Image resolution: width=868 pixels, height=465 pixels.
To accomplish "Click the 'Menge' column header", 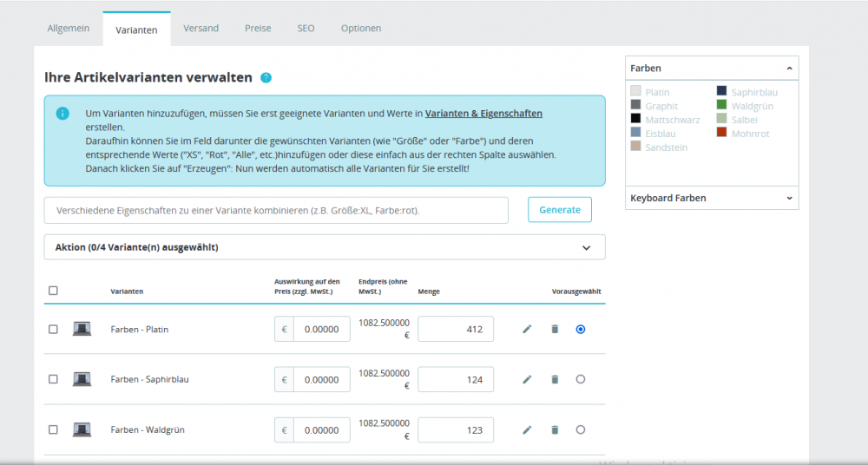I will pyautogui.click(x=429, y=291).
